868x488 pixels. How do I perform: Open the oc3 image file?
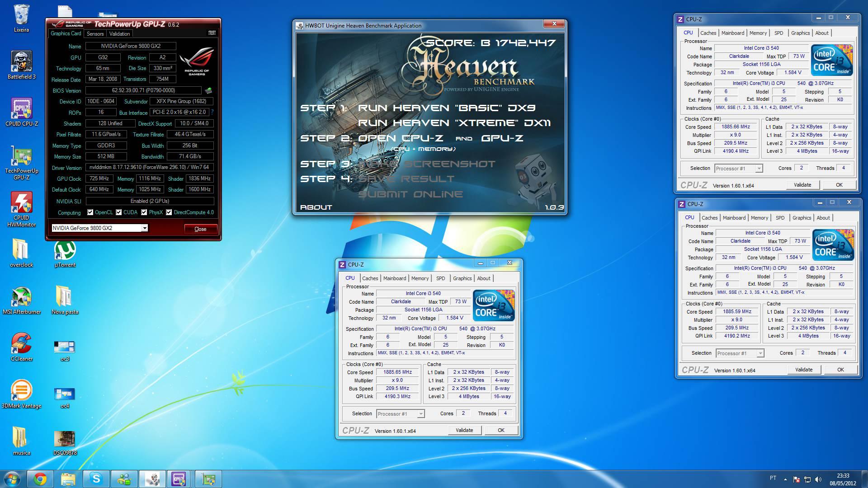point(65,350)
